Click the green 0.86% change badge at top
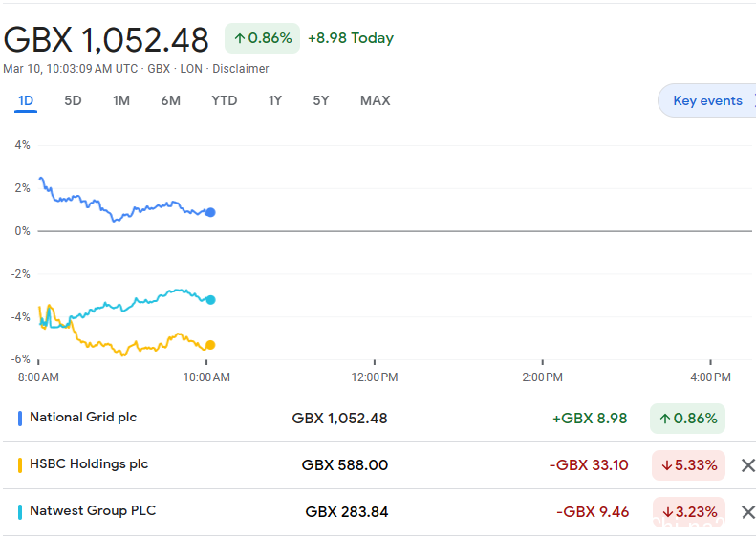The image size is (756, 538). [262, 38]
